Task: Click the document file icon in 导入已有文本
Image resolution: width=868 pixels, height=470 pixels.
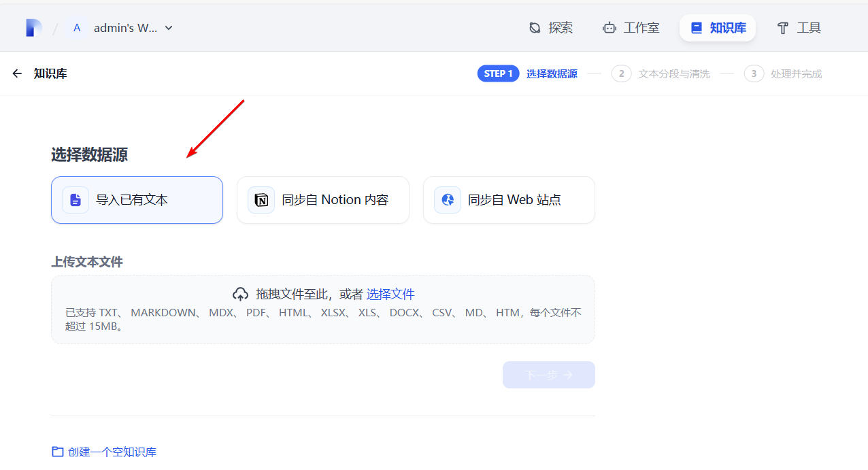Action: [x=76, y=200]
